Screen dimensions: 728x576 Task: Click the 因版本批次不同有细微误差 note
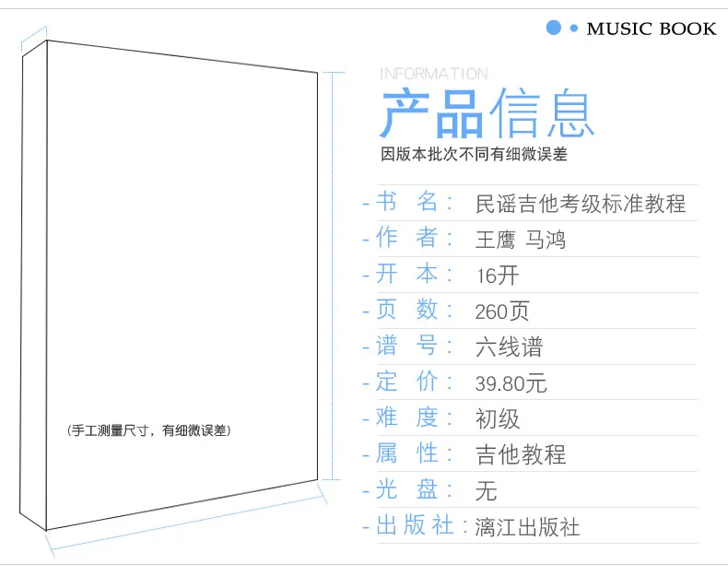(474, 154)
